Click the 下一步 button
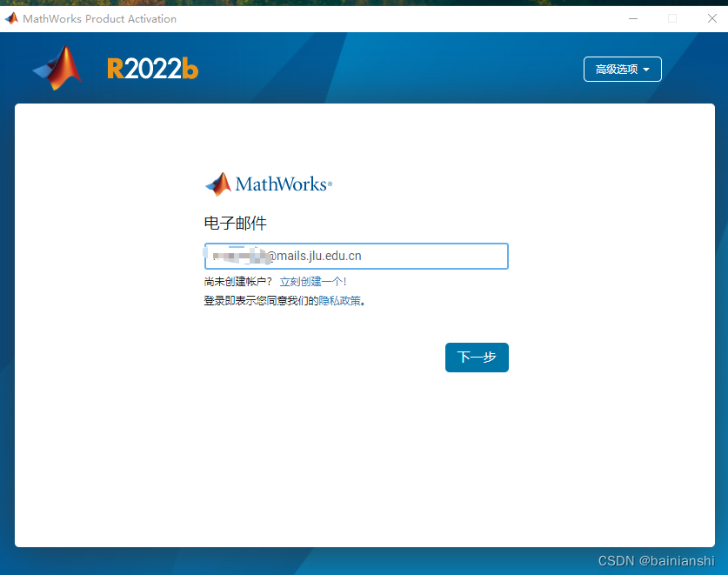 [x=477, y=358]
